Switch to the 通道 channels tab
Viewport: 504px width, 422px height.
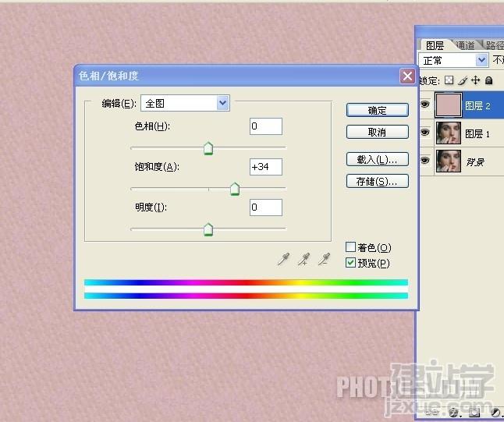[466, 45]
